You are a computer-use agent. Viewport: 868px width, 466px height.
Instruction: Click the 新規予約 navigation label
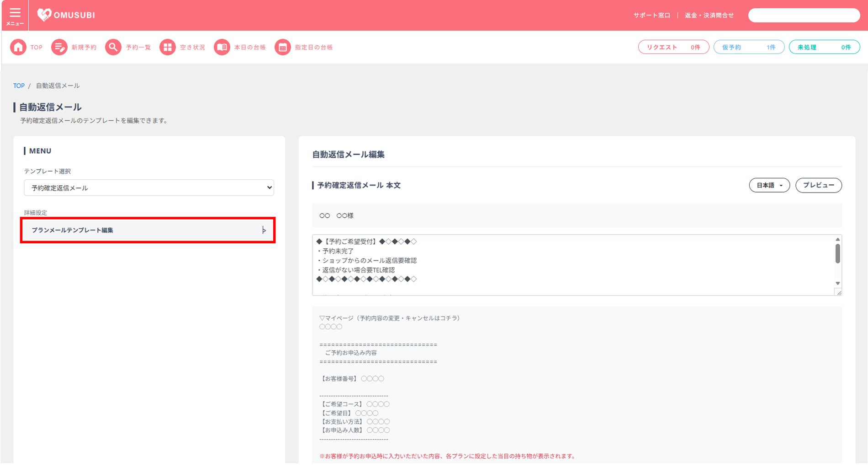pos(84,48)
